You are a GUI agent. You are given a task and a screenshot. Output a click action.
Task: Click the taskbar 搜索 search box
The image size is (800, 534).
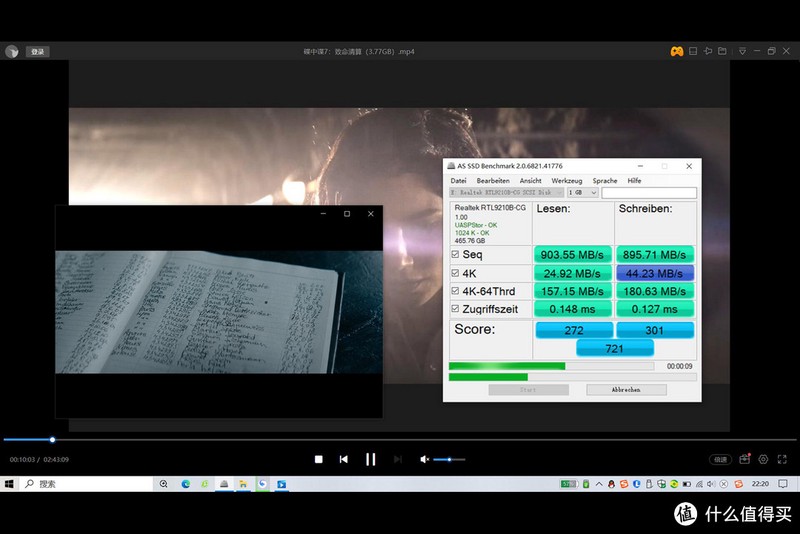point(87,484)
